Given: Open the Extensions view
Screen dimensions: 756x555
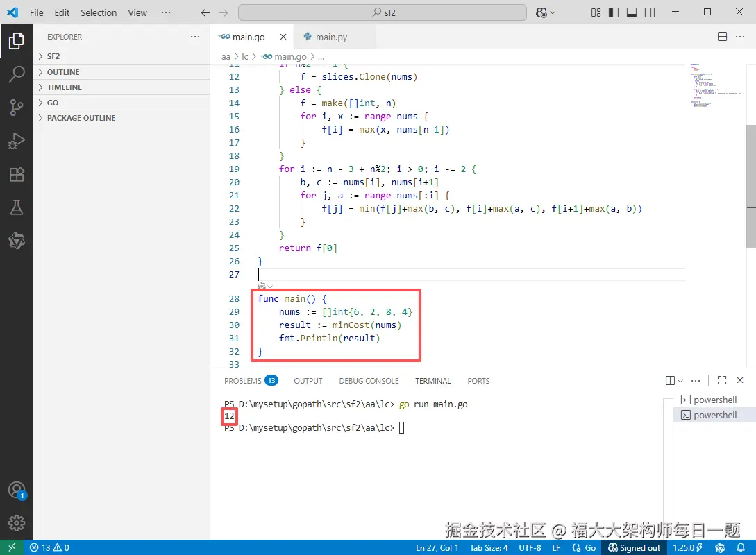Looking at the screenshot, I should click(x=17, y=174).
